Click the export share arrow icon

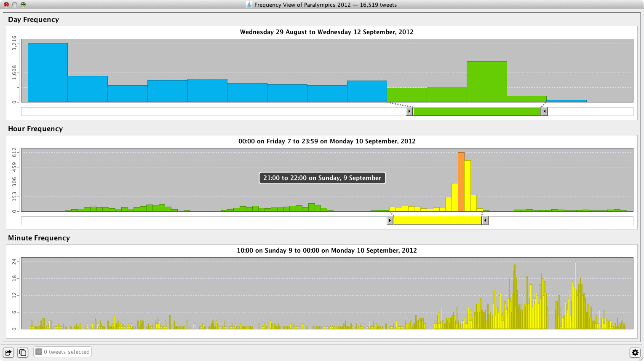click(8, 353)
